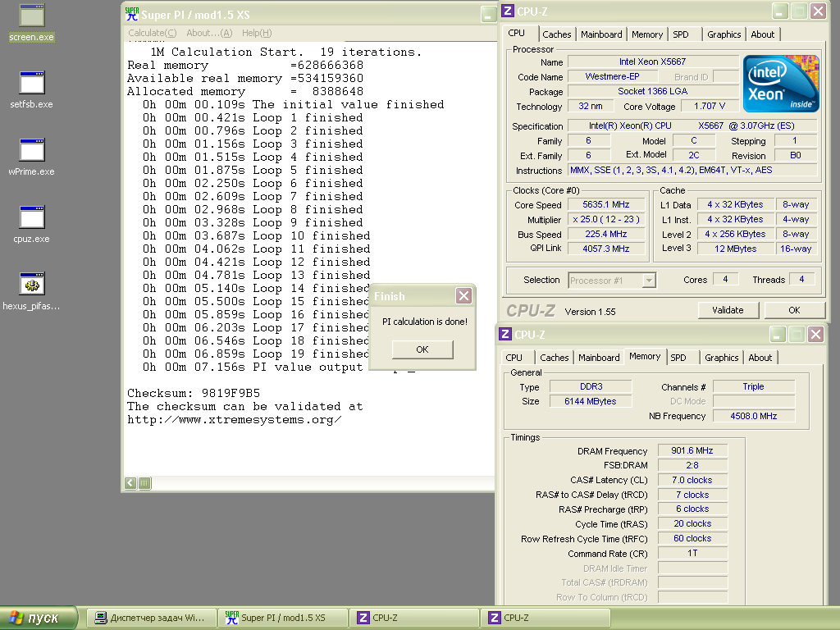
Task: Click the Channels value Triple
Action: click(754, 386)
